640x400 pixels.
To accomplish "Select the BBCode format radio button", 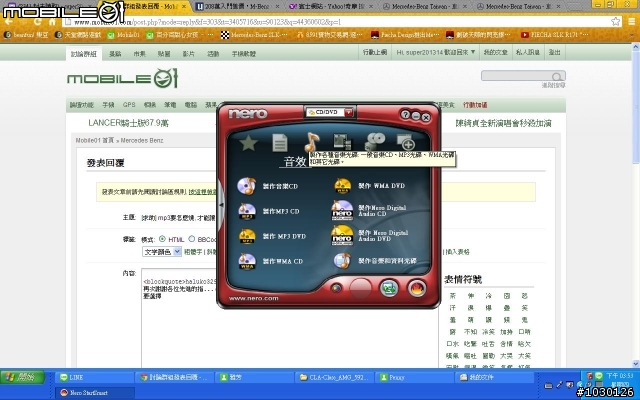I will tap(191, 239).
